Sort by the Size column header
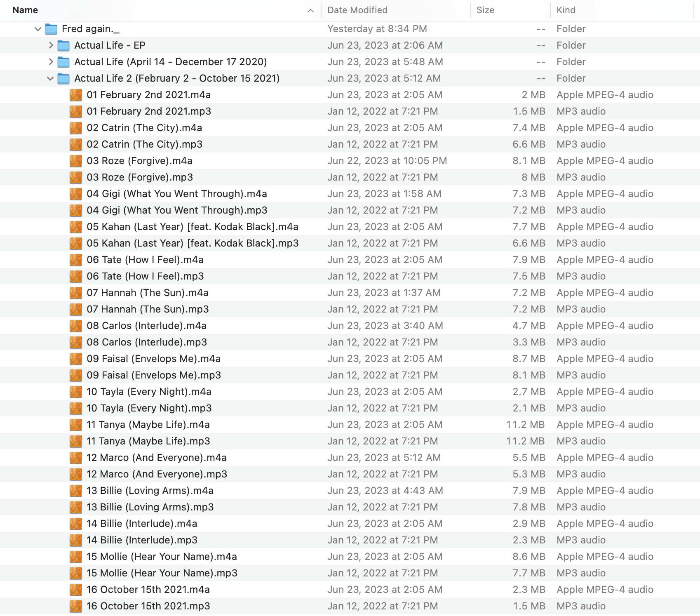The width and height of the screenshot is (700, 616). pyautogui.click(x=485, y=10)
